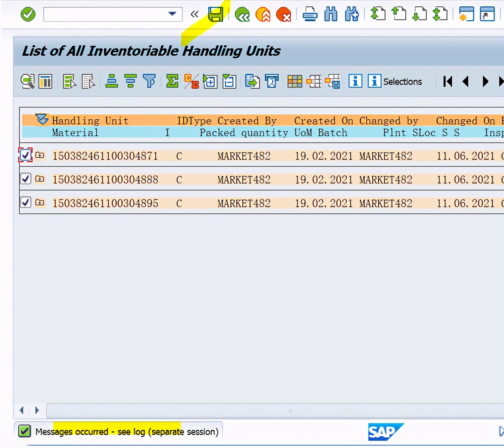Image resolution: width=504 pixels, height=448 pixels.
Task: Click the Subtotals icon
Action: coord(192,81)
